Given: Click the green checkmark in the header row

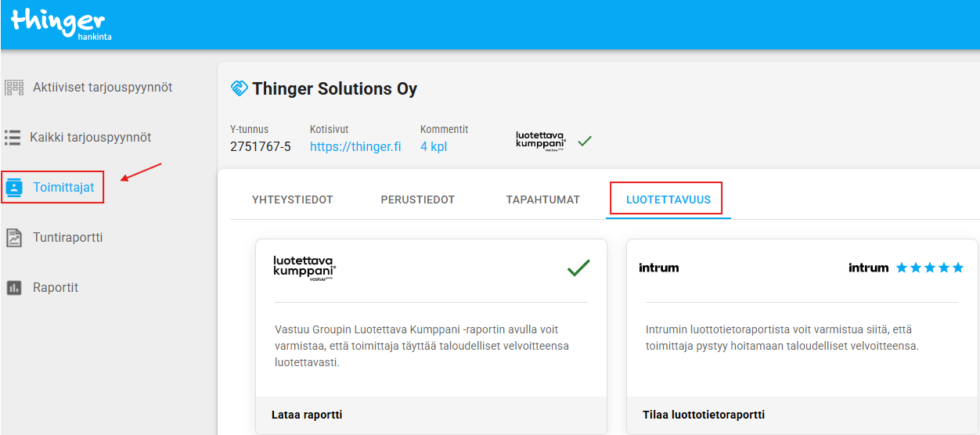Looking at the screenshot, I should coord(585,142).
